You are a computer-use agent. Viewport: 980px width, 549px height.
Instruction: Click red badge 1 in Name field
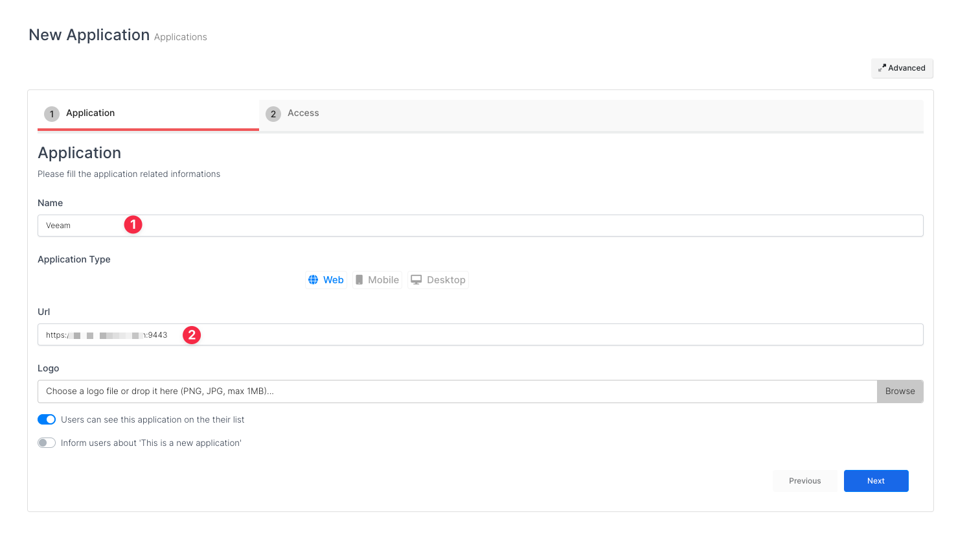pyautogui.click(x=133, y=225)
